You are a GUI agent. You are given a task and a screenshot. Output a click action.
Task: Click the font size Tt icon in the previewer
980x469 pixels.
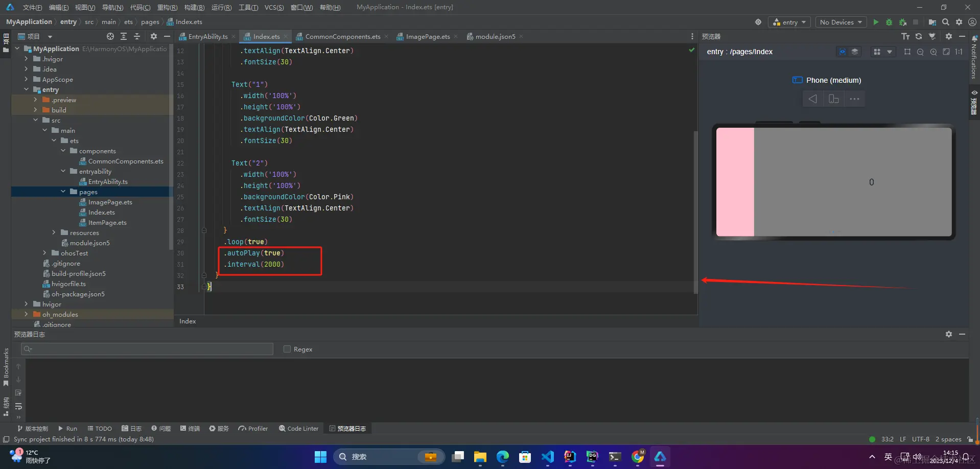coord(905,36)
